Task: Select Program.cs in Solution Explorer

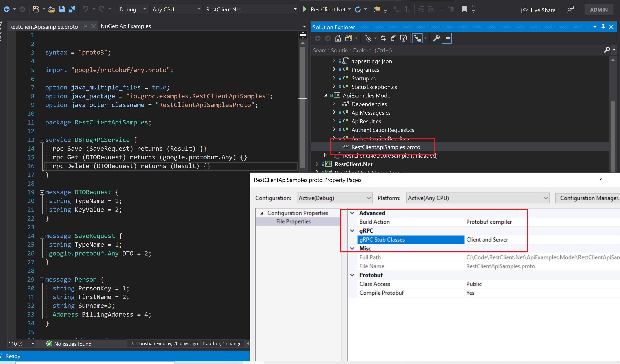Action: click(x=365, y=70)
